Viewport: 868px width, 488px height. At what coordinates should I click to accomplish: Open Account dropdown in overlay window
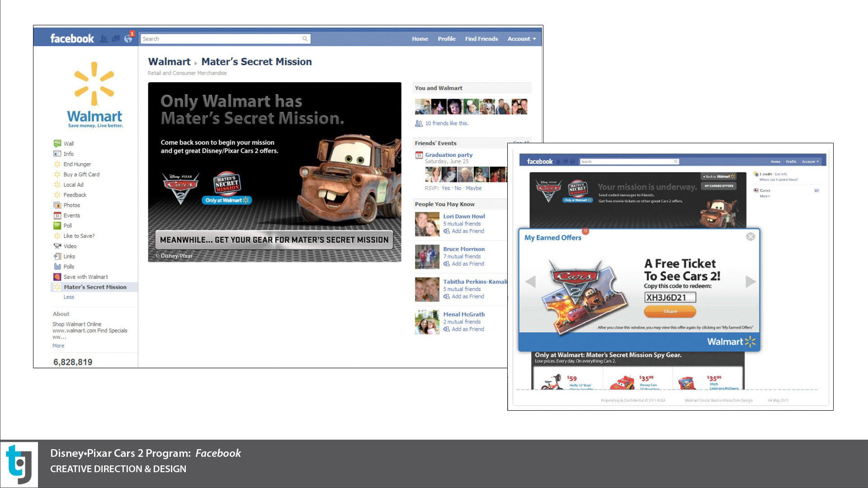pos(810,161)
